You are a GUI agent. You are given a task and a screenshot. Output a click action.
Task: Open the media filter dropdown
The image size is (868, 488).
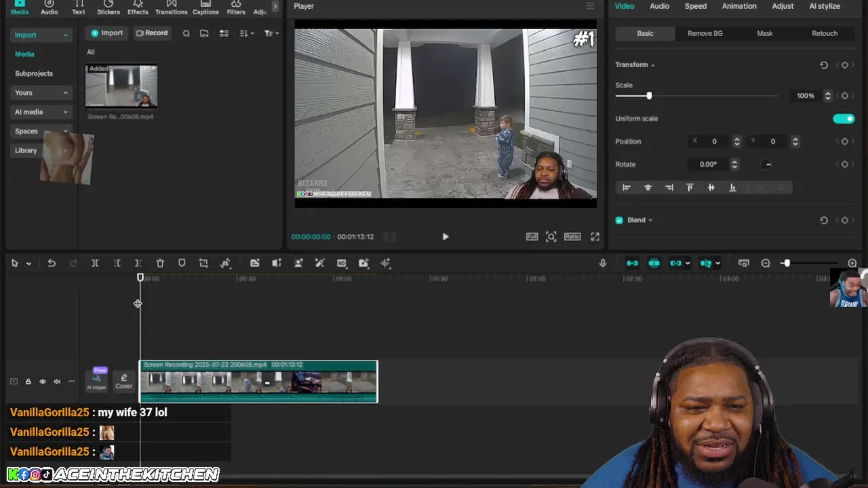271,33
